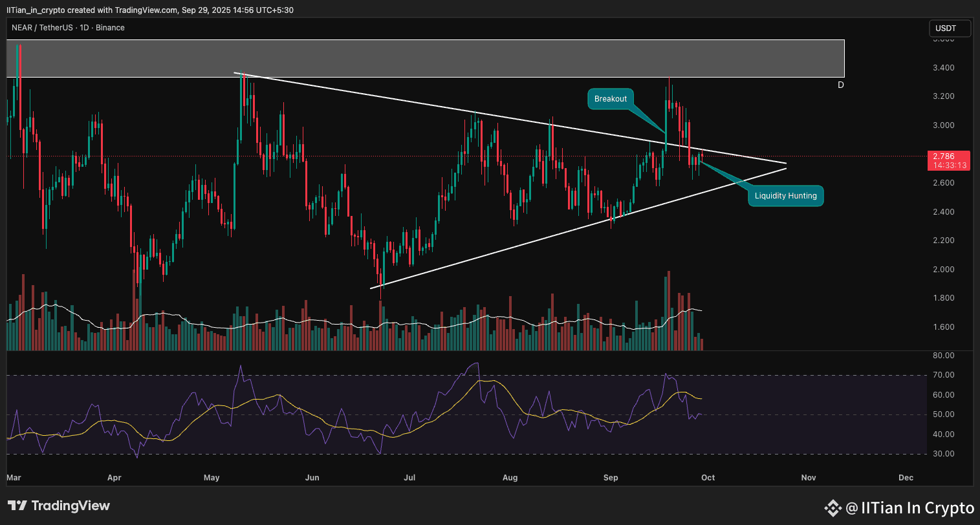
Task: Click the Dec date label
Action: (906, 478)
